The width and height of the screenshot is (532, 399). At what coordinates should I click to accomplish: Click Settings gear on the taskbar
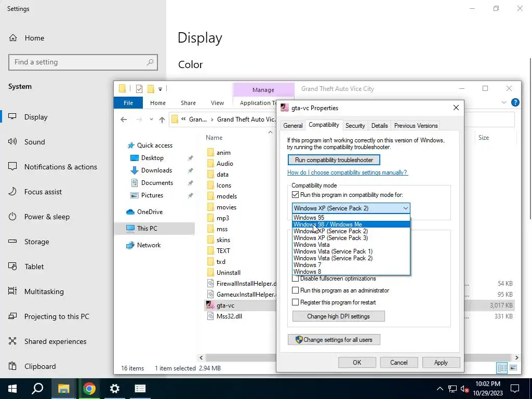click(115, 389)
